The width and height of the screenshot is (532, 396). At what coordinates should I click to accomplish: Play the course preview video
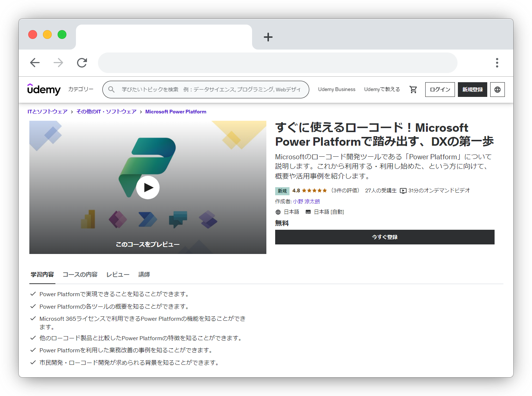pyautogui.click(x=148, y=188)
